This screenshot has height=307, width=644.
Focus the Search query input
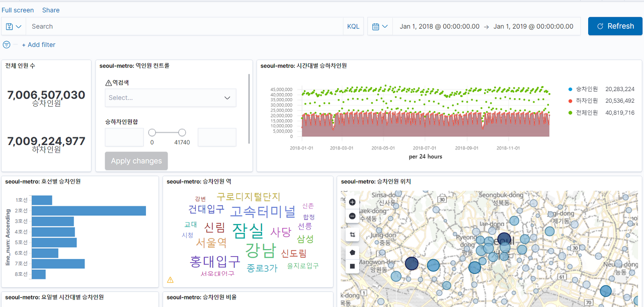185,26
